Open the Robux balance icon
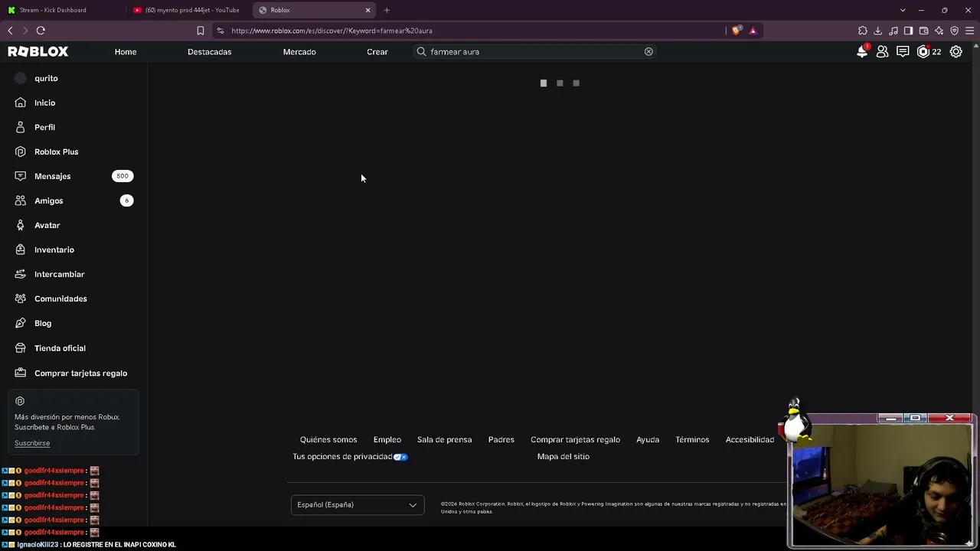980x551 pixels. pos(923,51)
